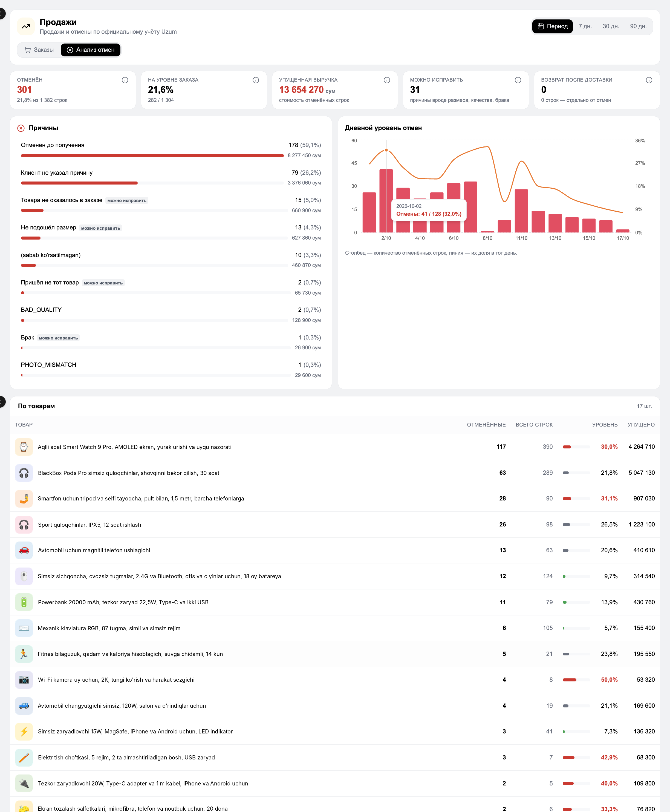The image size is (670, 812).
Task: Sort by the ВСЕГО СТРОК column header
Action: click(534, 425)
